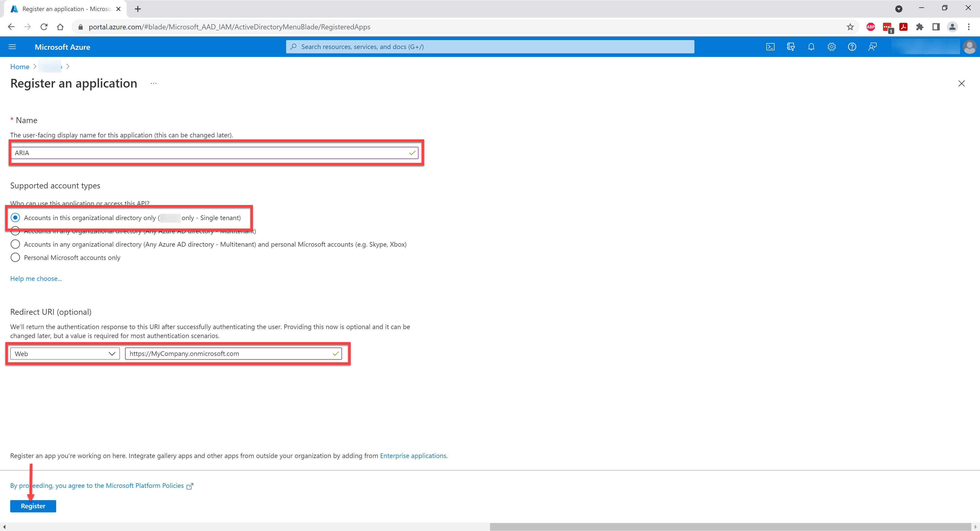Open Chrome three-dot menu

tap(968, 27)
